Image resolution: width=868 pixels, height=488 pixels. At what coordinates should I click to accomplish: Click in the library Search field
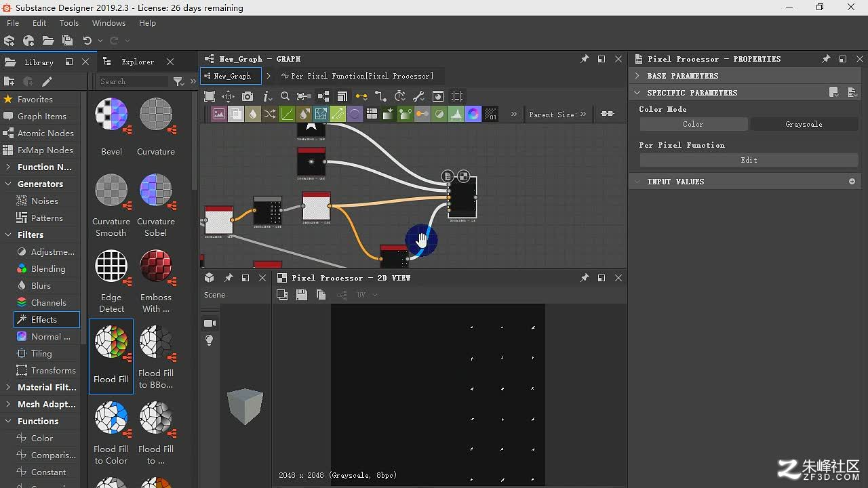click(132, 81)
